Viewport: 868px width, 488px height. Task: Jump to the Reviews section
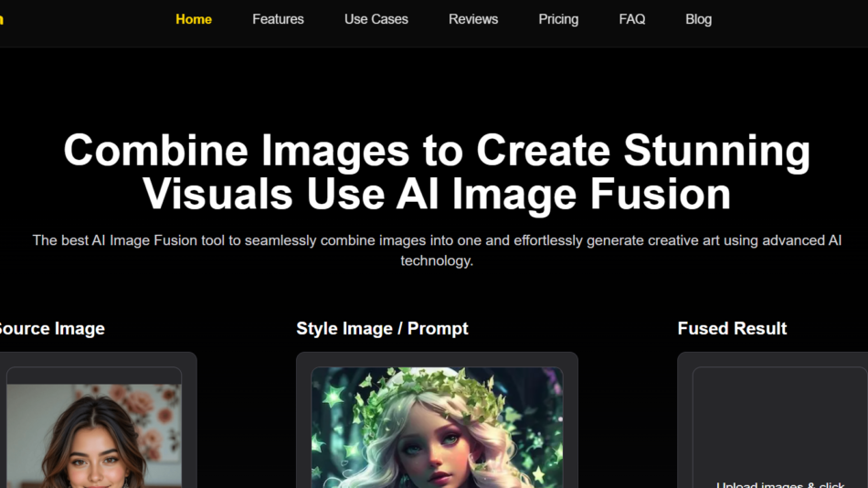coord(473,19)
